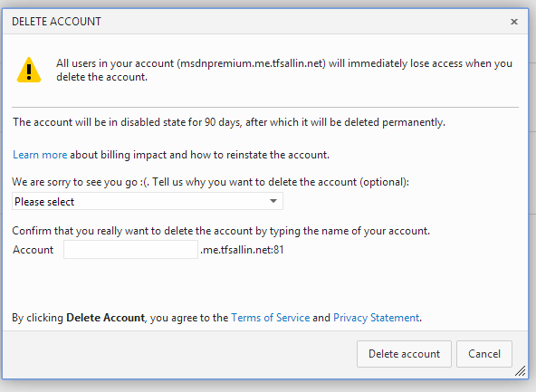Click the 'We are sorry to see you go' prompt
Viewport: 536px width, 392px height.
coord(210,182)
